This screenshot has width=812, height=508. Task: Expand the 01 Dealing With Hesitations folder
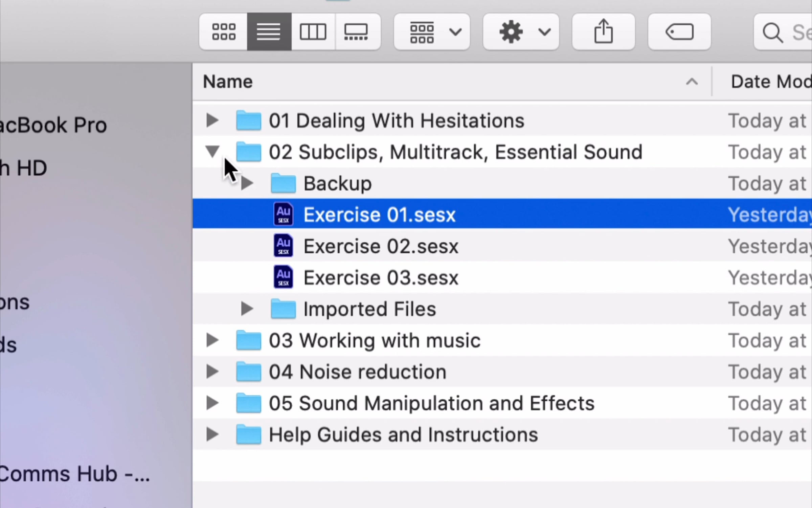coord(212,121)
